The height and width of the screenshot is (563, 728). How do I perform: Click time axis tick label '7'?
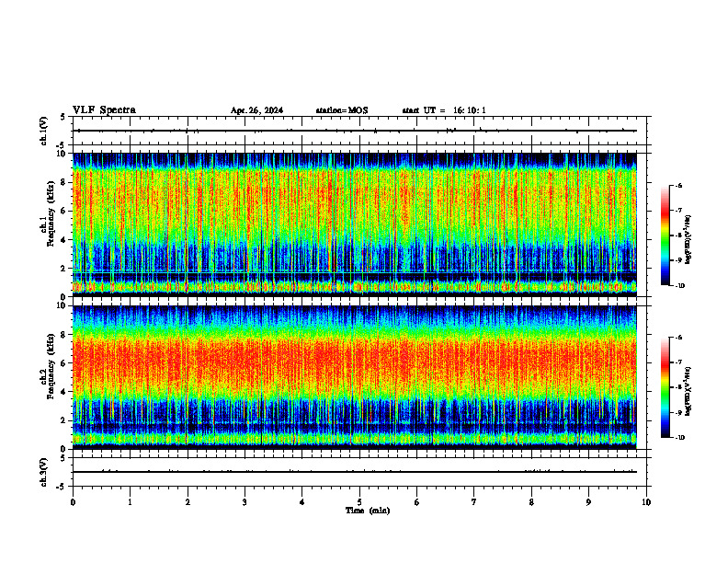pyautogui.click(x=474, y=502)
